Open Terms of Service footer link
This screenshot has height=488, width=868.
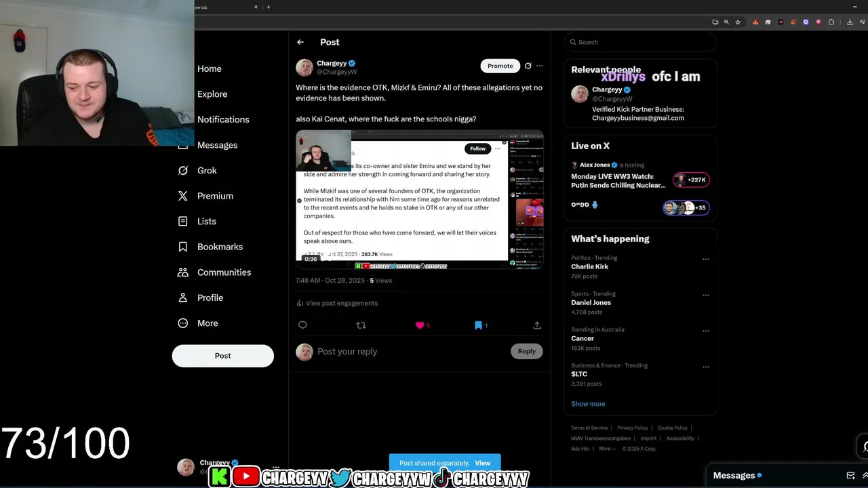pyautogui.click(x=589, y=428)
